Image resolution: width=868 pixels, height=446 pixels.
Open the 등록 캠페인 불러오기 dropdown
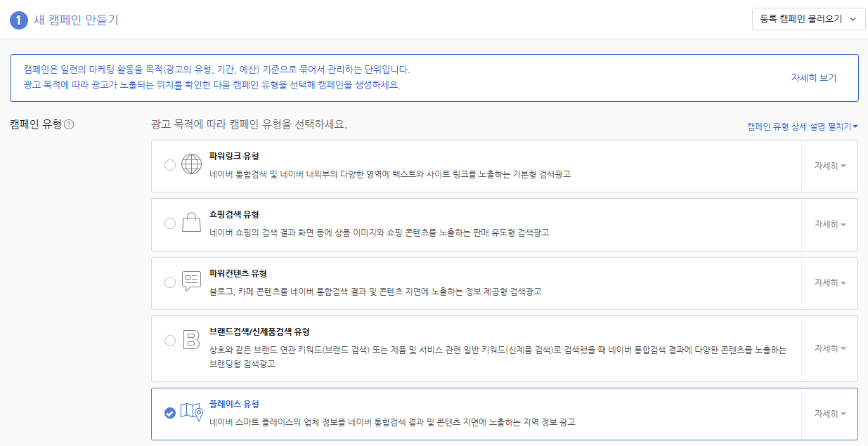(808, 20)
